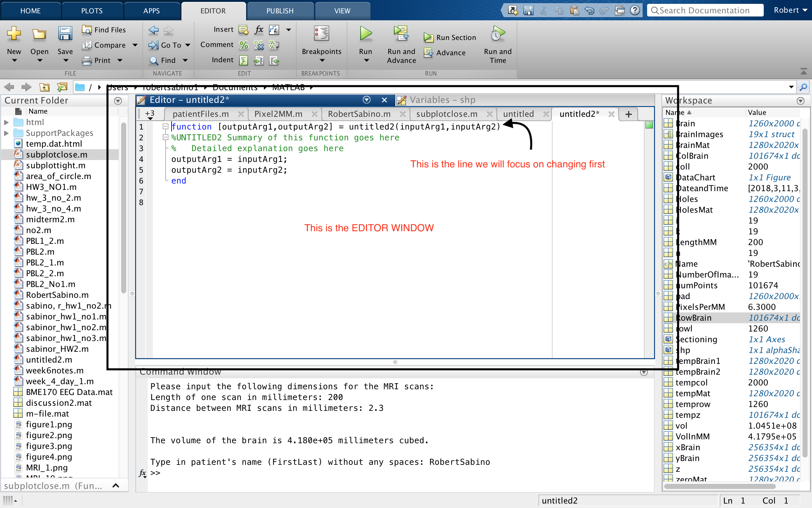
Task: Click Find Files in the ribbon
Action: pos(104,30)
